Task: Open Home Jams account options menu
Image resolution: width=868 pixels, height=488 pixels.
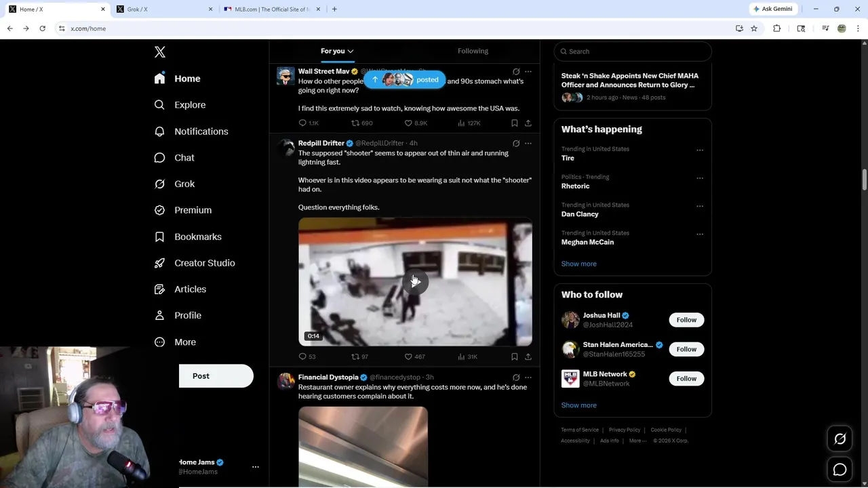Action: (256, 467)
